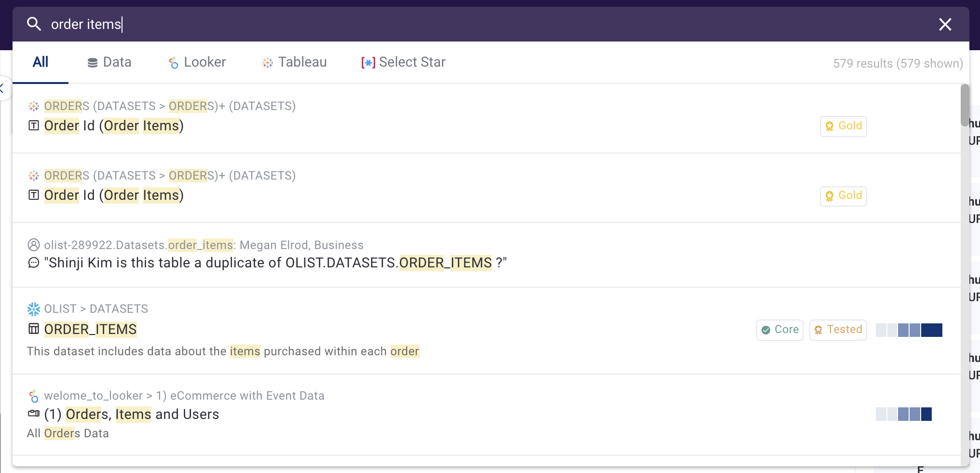Click text field icon of first Order Id
Image resolution: width=980 pixels, height=473 pixels.
click(x=34, y=126)
